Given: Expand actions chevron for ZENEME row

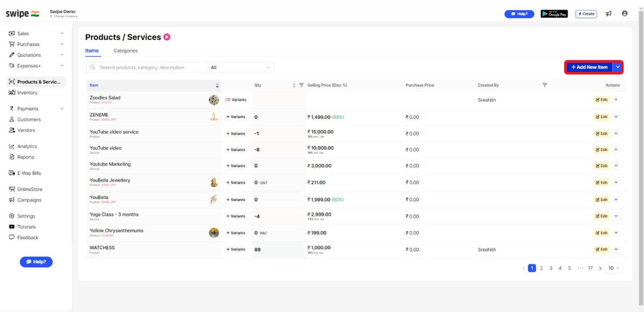Looking at the screenshot, I should pos(616,117).
